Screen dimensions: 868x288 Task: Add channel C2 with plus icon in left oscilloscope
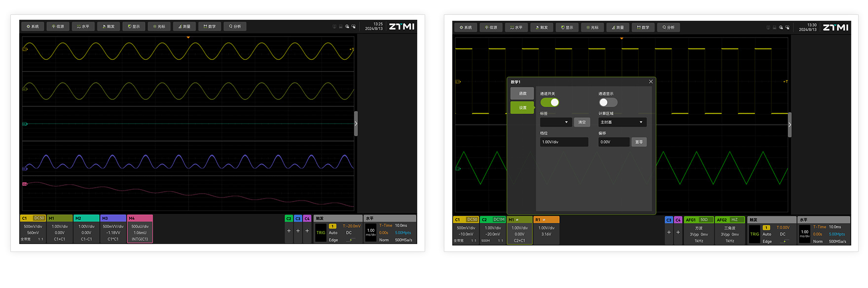point(289,231)
